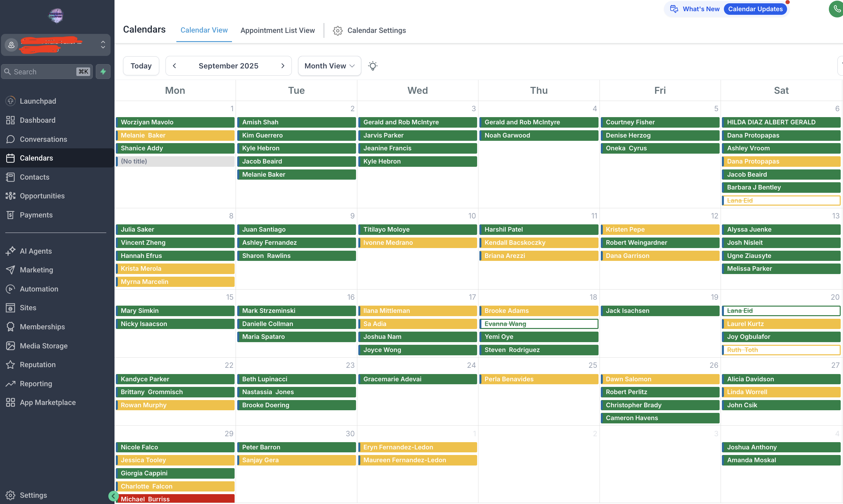
Task: Select the Calendar View tab
Action: click(x=204, y=30)
